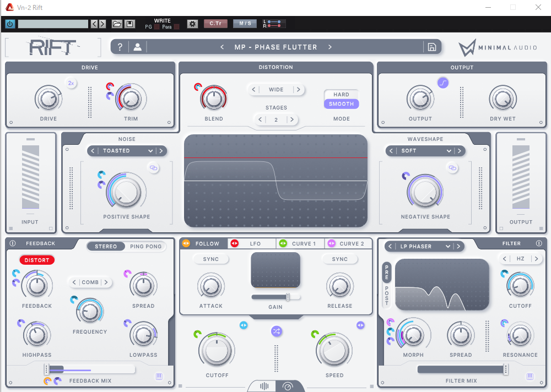Viewport: 551px width, 392px height.
Task: Click the Feedback section power icon
Action: (13, 243)
